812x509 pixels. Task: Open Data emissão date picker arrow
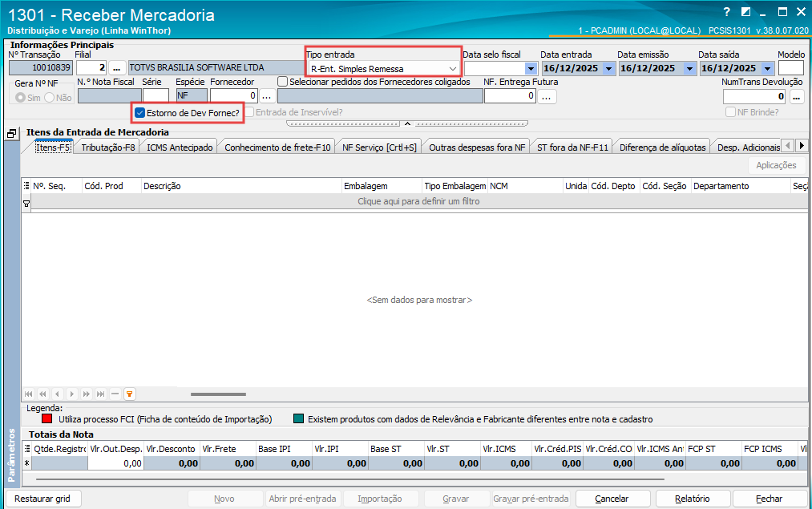[689, 68]
